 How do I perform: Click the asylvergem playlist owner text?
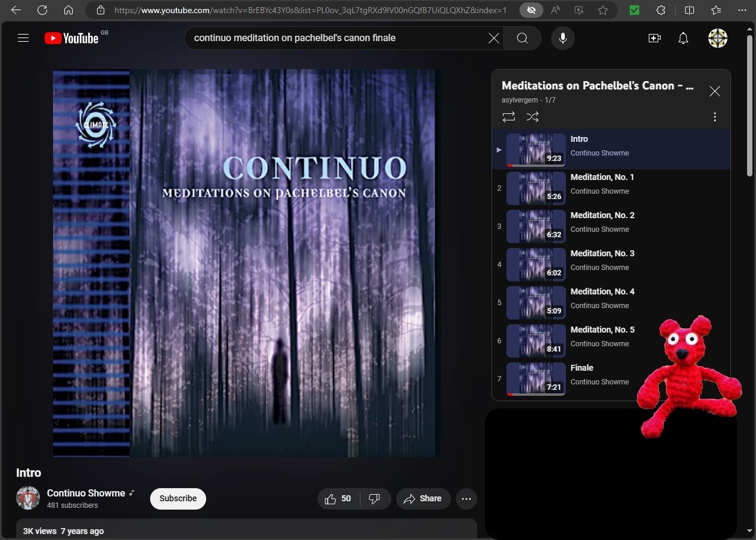(520, 100)
